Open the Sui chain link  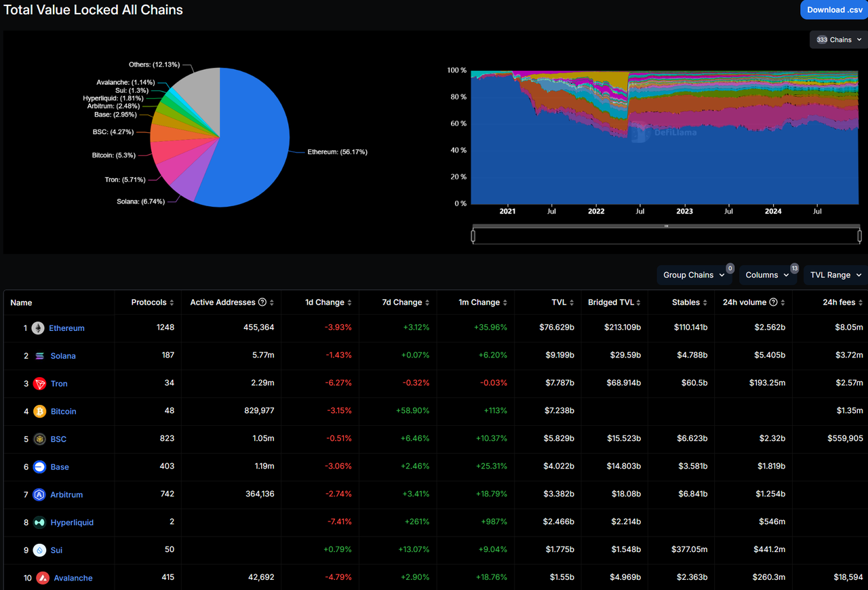(56, 551)
